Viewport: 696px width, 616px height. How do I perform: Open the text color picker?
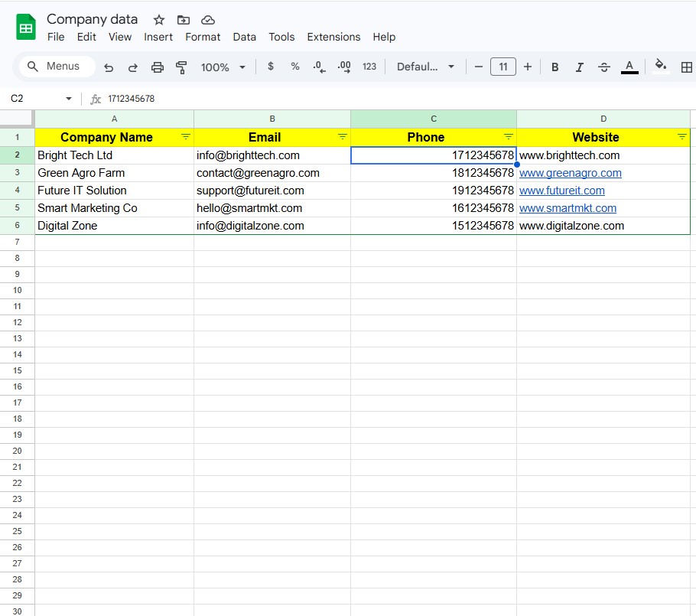coord(629,67)
